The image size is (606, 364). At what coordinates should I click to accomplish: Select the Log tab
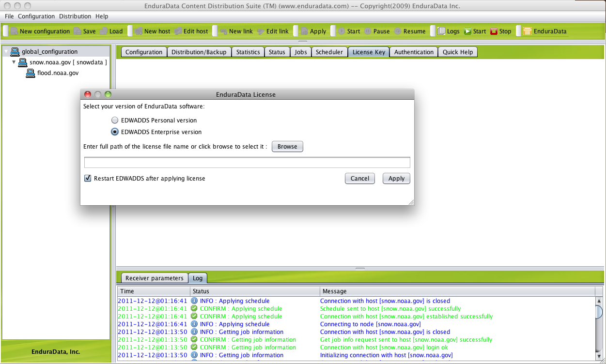coord(198,278)
